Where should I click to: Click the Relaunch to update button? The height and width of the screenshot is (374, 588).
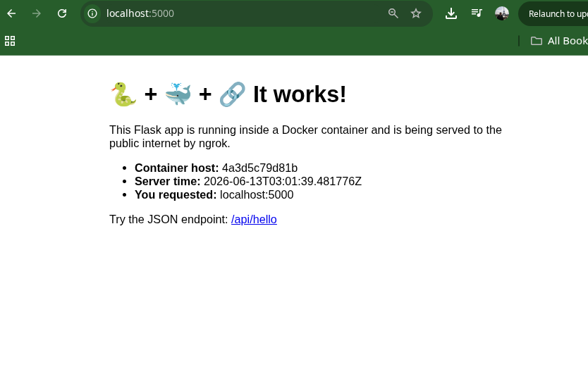553,14
